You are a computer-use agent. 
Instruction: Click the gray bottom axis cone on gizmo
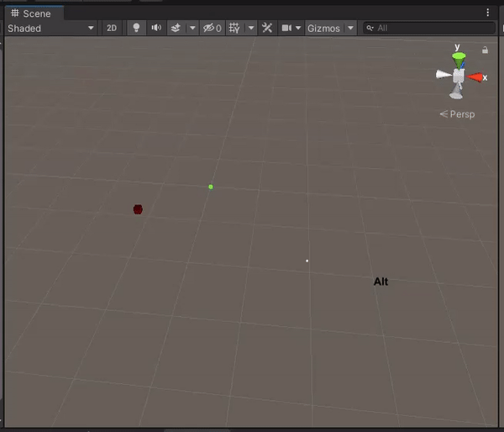[456, 92]
